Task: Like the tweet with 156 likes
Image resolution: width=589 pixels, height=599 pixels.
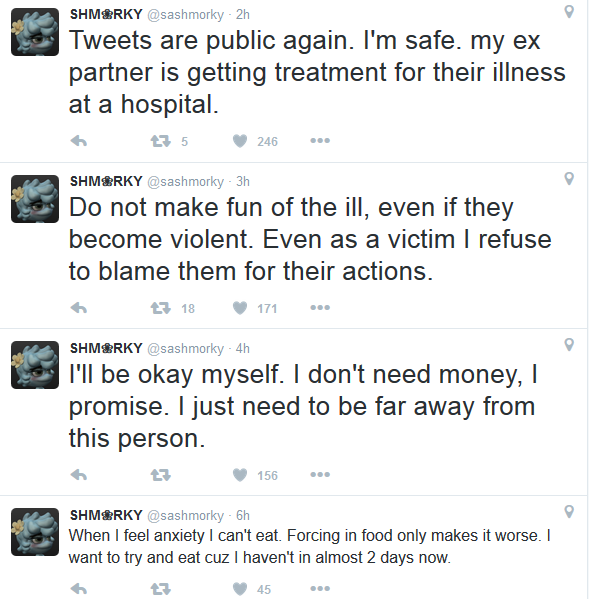Action: click(x=240, y=475)
